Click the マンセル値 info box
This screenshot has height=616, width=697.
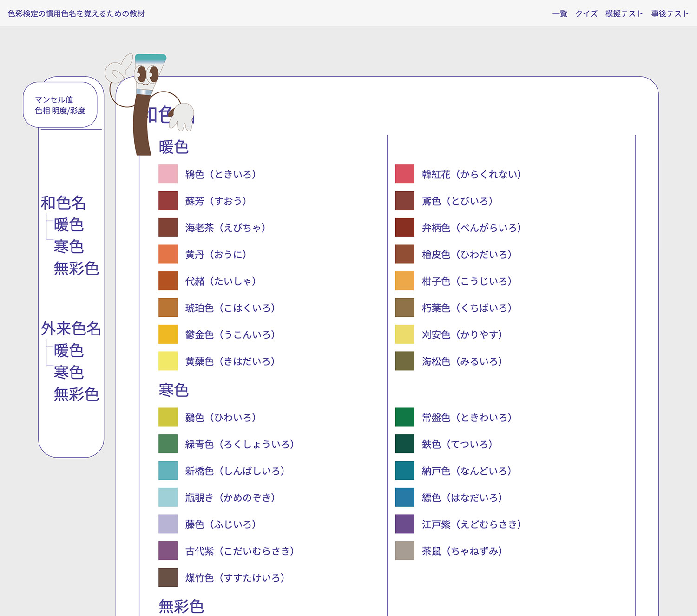coord(60,105)
